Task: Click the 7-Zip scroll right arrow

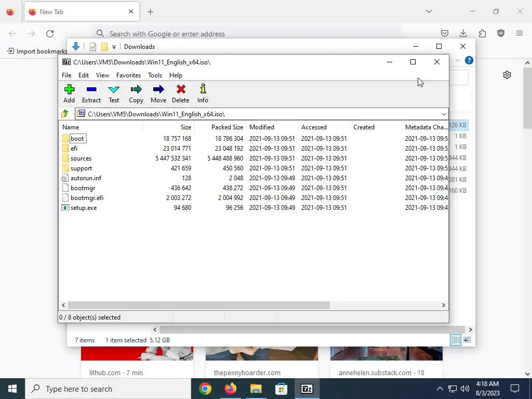Action: tap(443, 305)
